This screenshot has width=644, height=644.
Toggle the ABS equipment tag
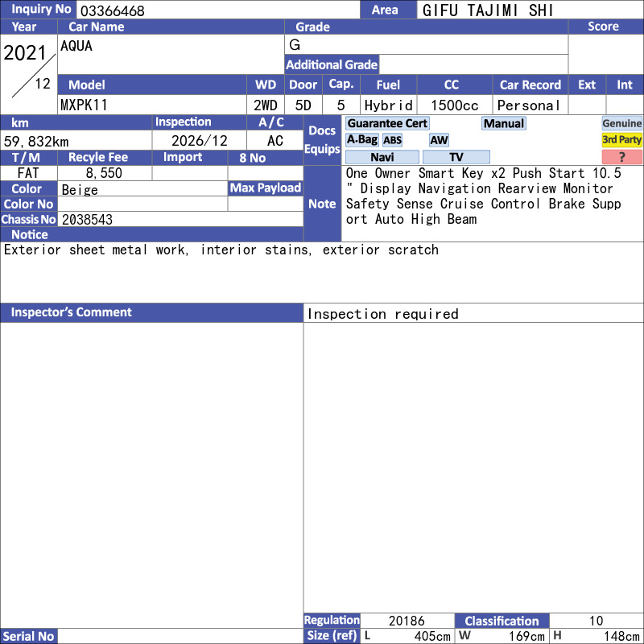pyautogui.click(x=392, y=140)
